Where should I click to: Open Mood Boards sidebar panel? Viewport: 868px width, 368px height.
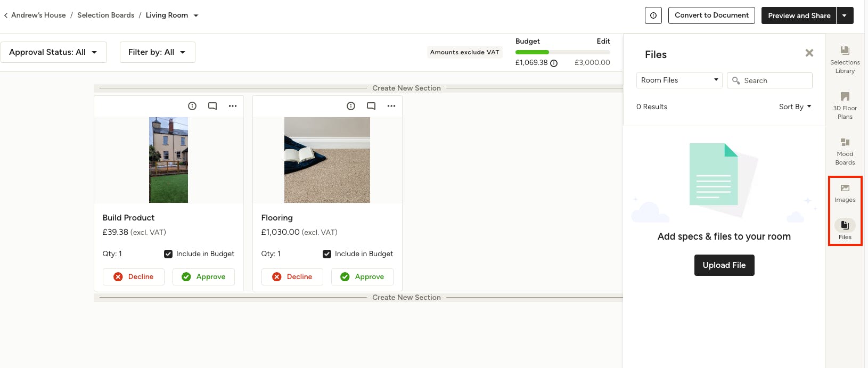845,151
